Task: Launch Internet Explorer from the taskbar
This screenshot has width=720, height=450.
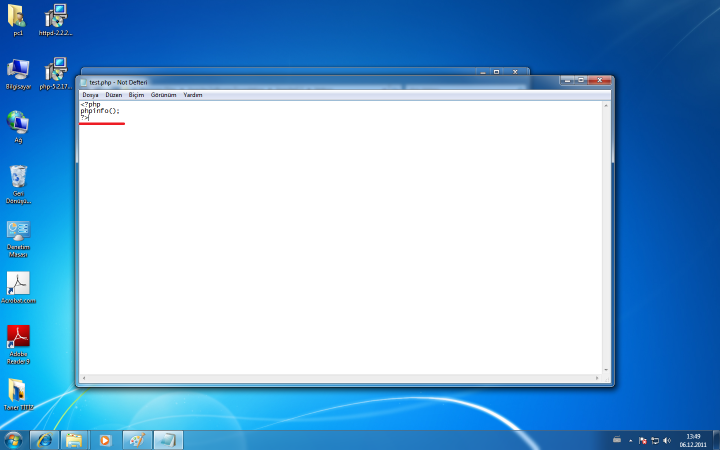Action: [43, 440]
